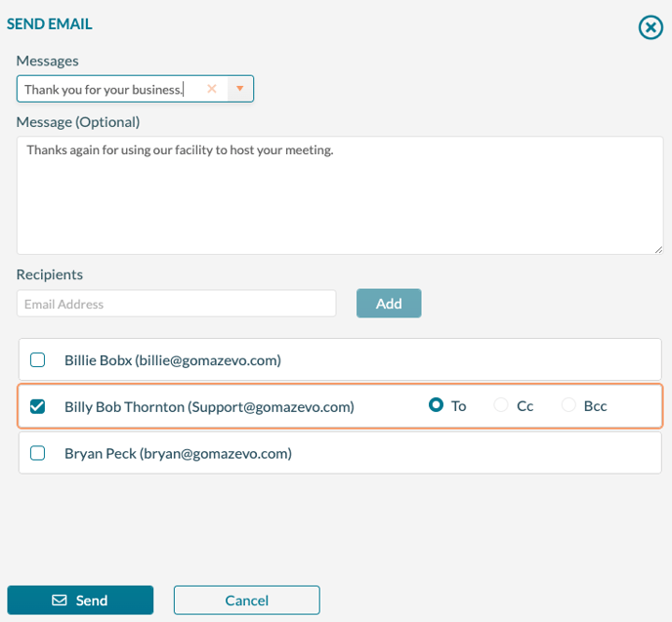Click the Messages combo box text
The height and width of the screenshot is (622, 672).
pyautogui.click(x=104, y=89)
